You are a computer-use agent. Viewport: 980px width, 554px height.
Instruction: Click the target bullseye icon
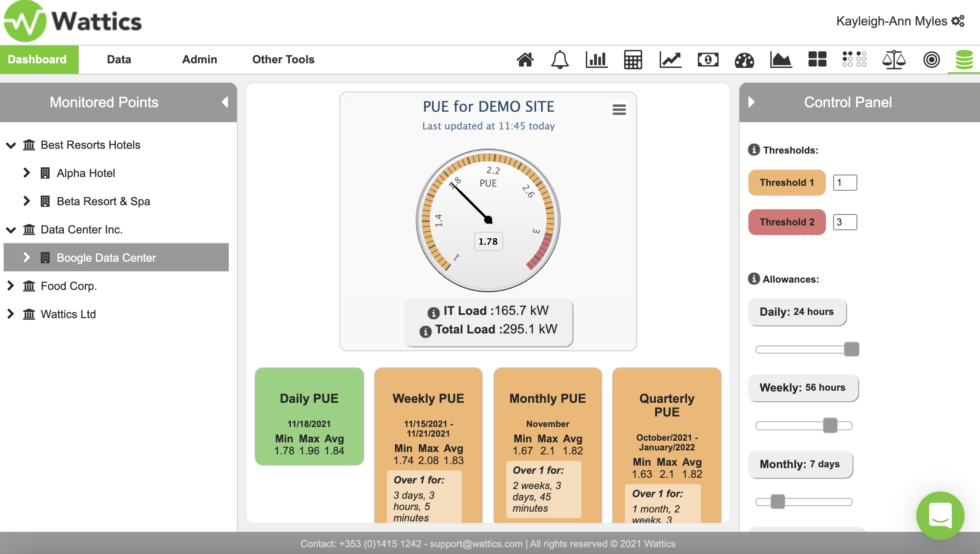[x=931, y=60]
